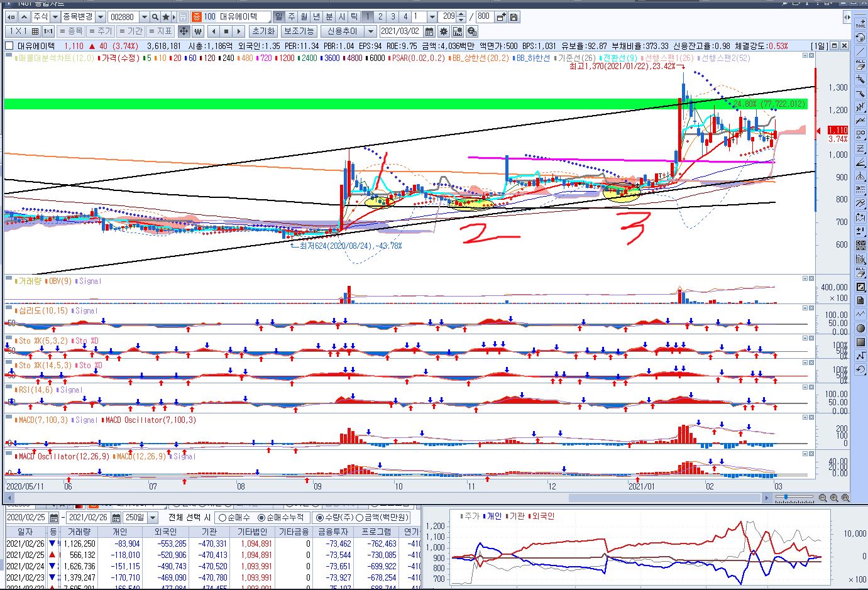Expand the 주식 market type dropdown

[55, 17]
